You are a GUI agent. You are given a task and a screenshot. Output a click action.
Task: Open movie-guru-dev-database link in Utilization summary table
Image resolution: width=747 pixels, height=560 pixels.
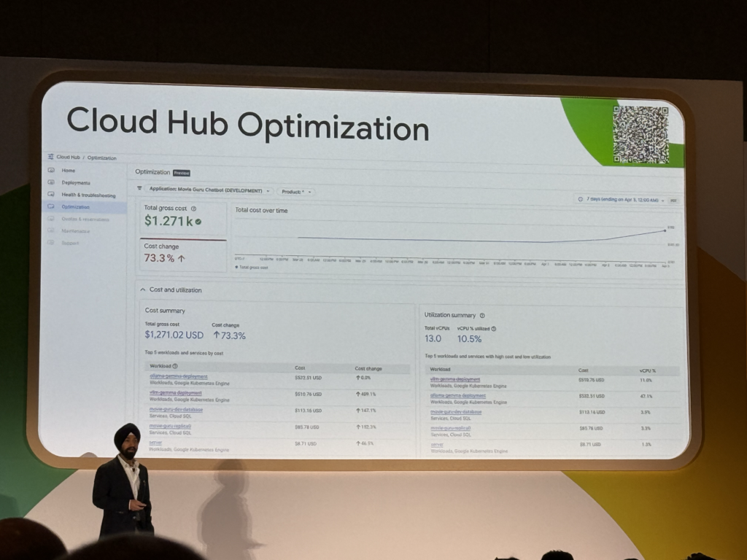coord(456,412)
